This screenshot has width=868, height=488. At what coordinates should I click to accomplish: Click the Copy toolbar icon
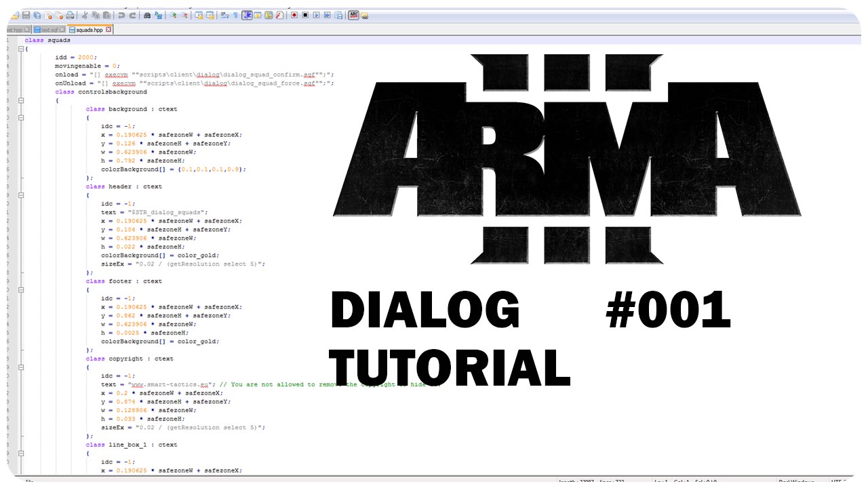[x=96, y=15]
